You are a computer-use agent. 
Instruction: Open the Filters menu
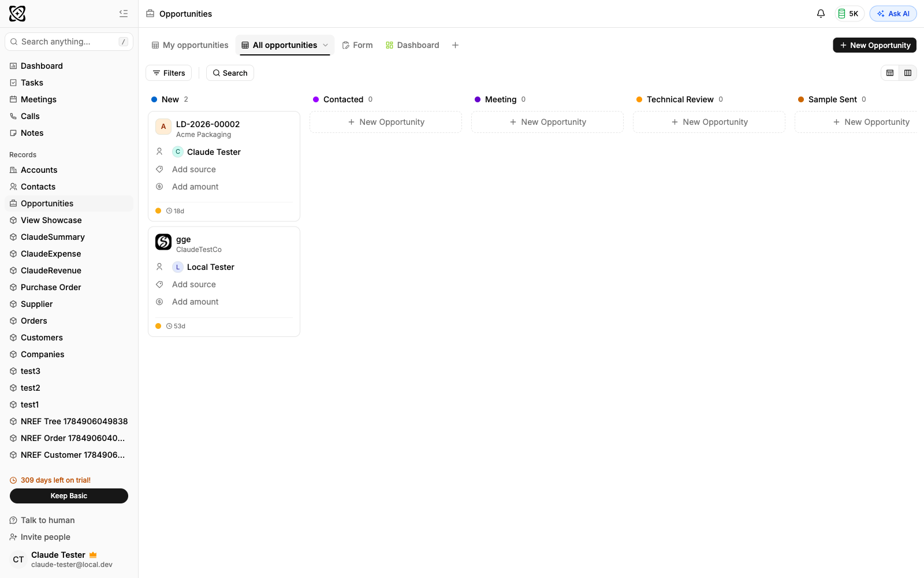pyautogui.click(x=169, y=73)
